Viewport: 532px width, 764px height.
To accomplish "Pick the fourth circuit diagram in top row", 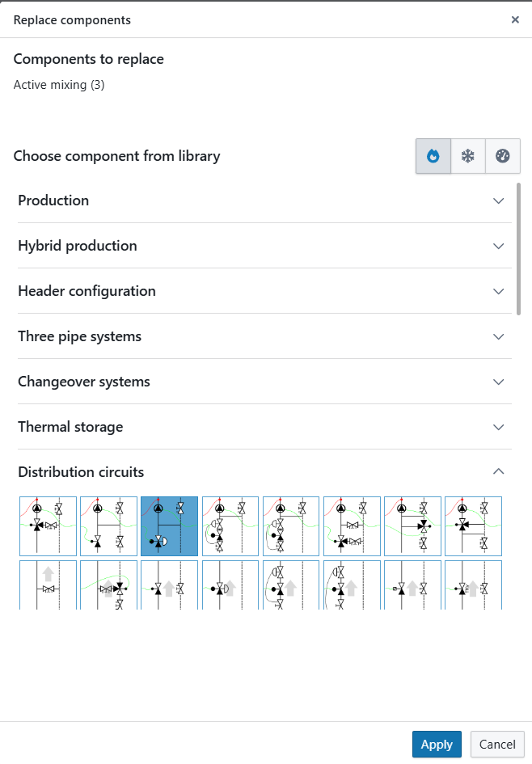I will [230, 526].
